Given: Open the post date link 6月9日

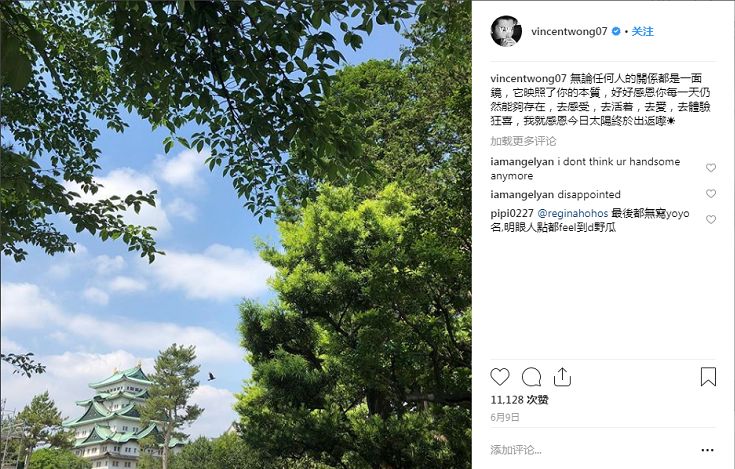Looking at the screenshot, I should (x=505, y=417).
